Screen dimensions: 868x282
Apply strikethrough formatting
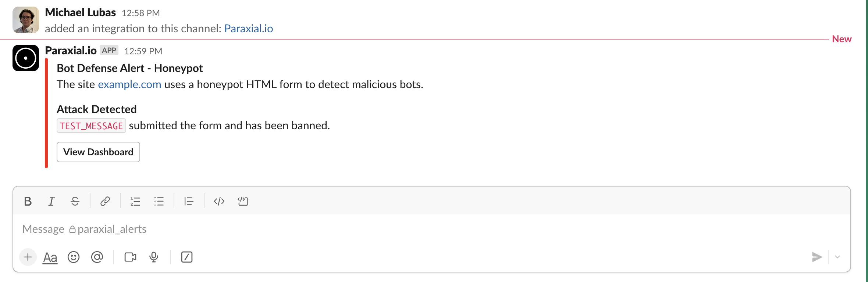click(75, 201)
